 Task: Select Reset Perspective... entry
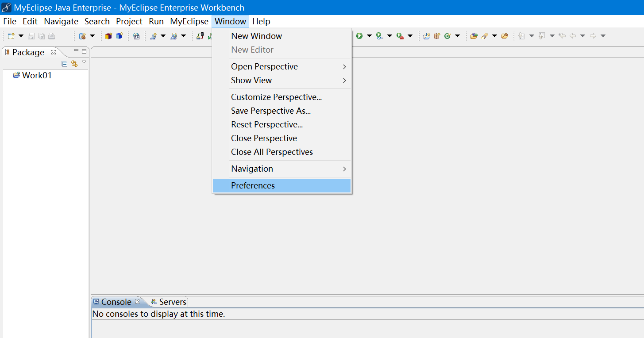point(282,124)
